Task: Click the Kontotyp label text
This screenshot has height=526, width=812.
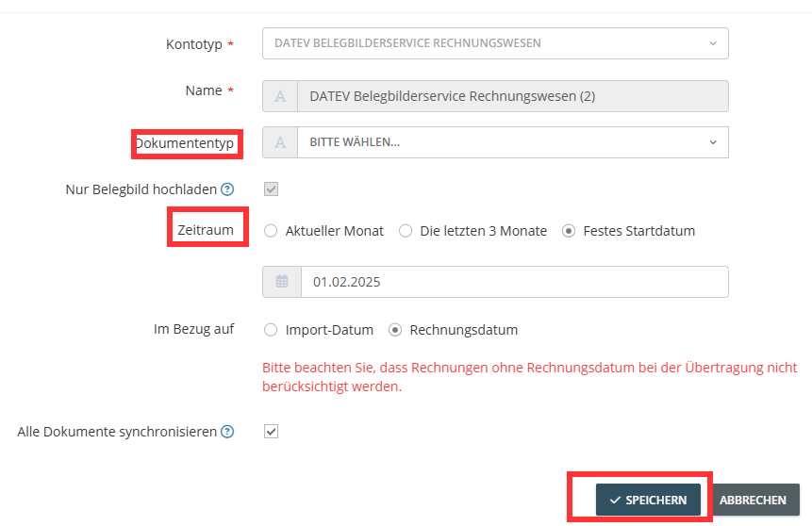Action: tap(194, 44)
